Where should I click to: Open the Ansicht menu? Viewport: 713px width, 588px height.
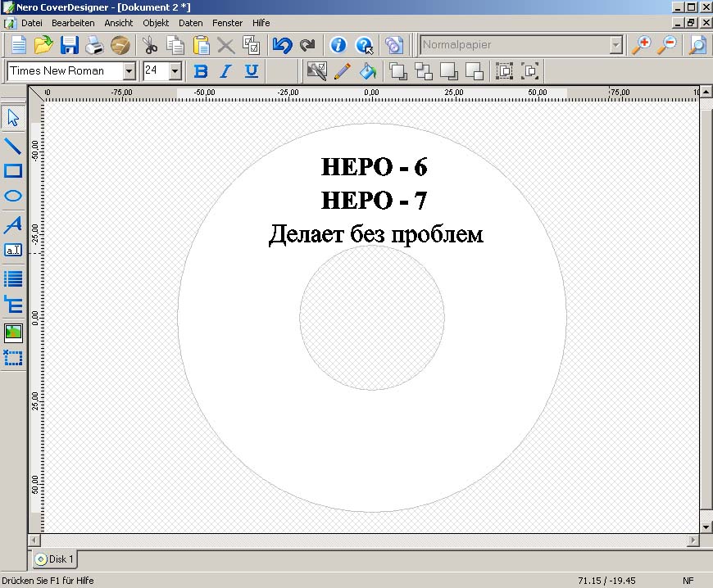(119, 23)
